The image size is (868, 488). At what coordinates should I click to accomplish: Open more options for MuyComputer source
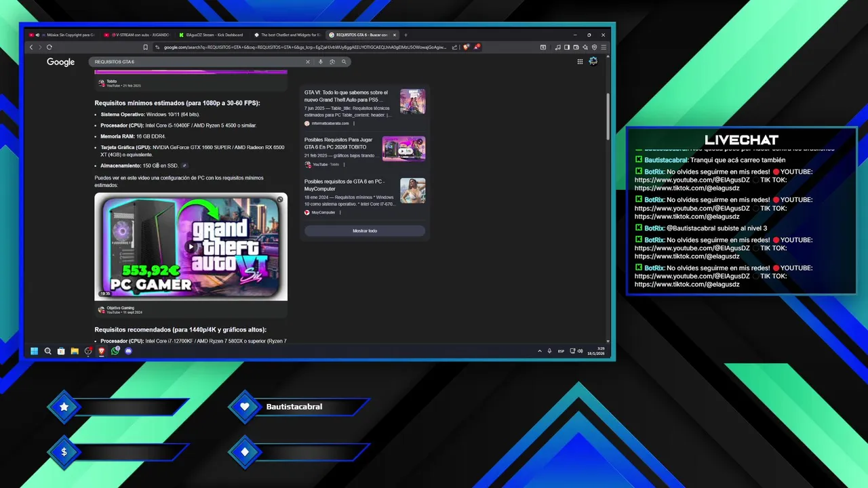click(340, 212)
